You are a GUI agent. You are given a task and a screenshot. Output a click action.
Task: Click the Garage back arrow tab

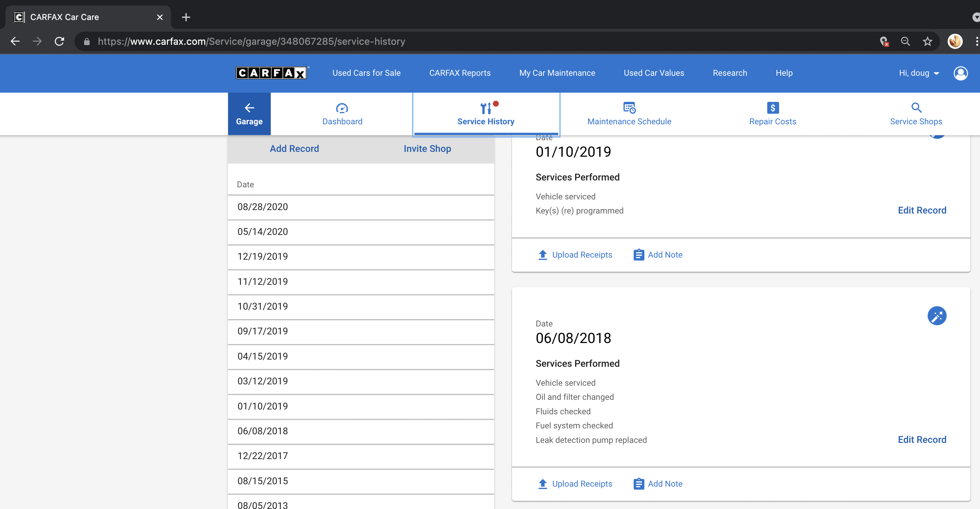pyautogui.click(x=249, y=114)
